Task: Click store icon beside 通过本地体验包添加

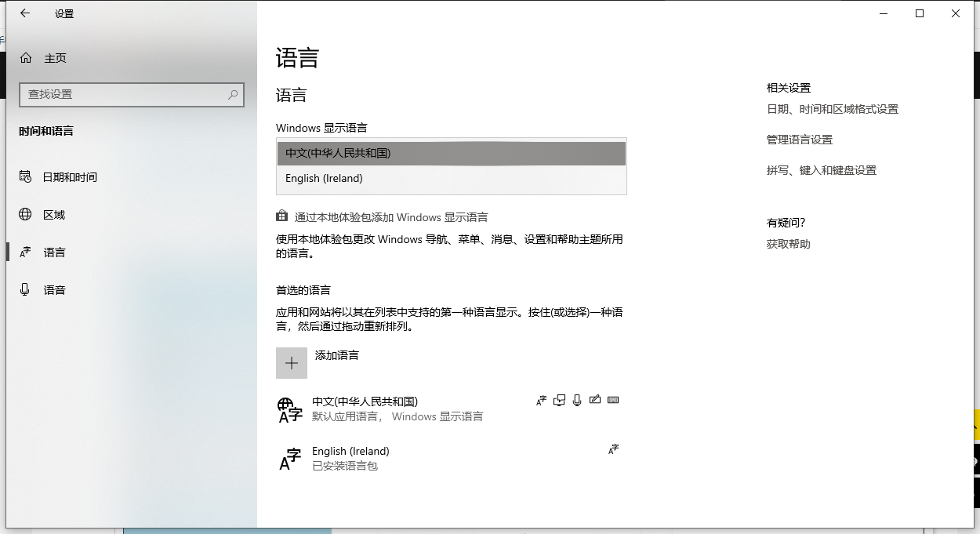Action: click(x=282, y=216)
